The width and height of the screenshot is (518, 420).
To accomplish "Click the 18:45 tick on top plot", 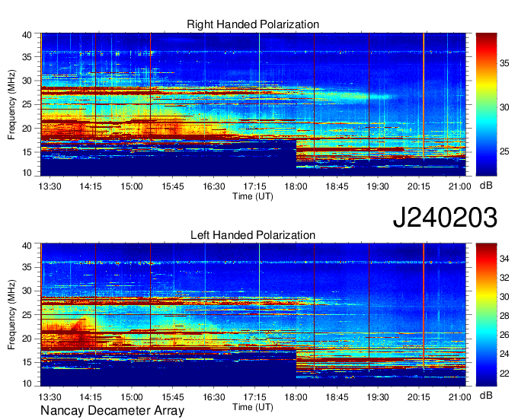I will 337,186.
